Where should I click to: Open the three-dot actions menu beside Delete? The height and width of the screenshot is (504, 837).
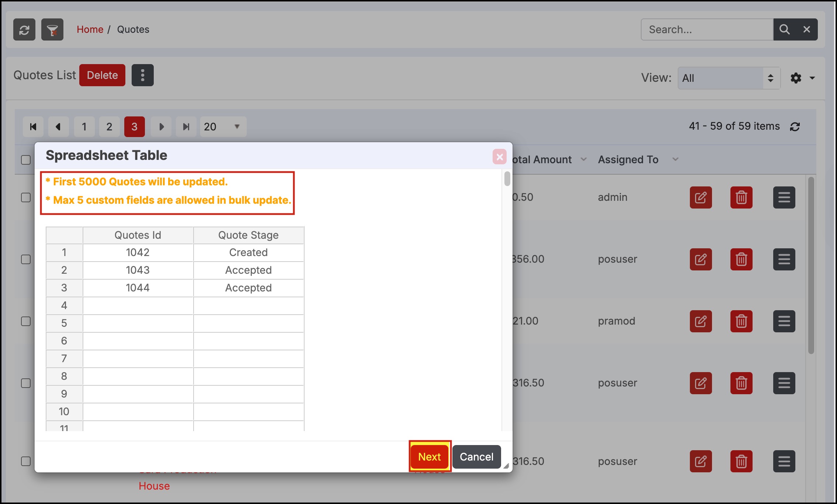(x=142, y=75)
